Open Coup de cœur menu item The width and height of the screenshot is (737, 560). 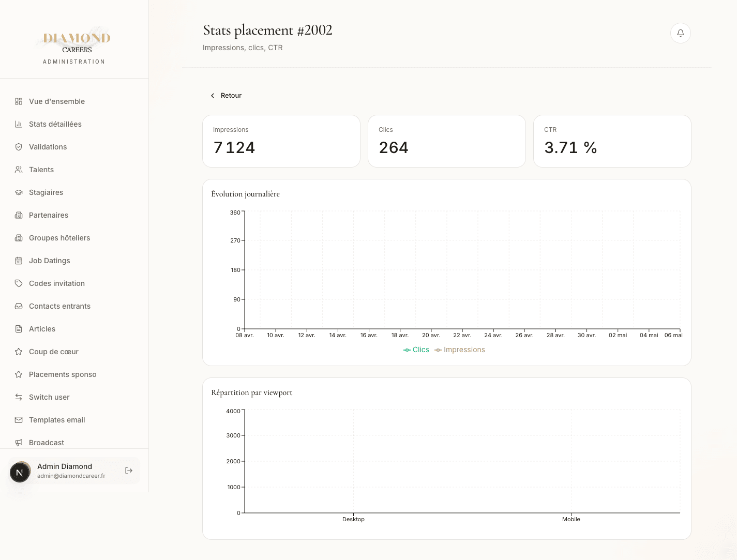74,352
